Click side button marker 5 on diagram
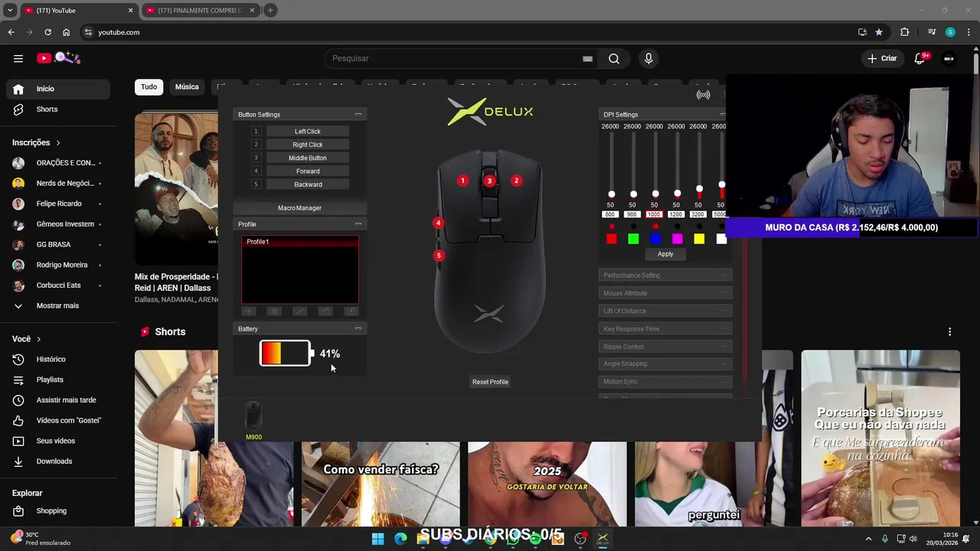This screenshot has height=551, width=980. point(439,256)
